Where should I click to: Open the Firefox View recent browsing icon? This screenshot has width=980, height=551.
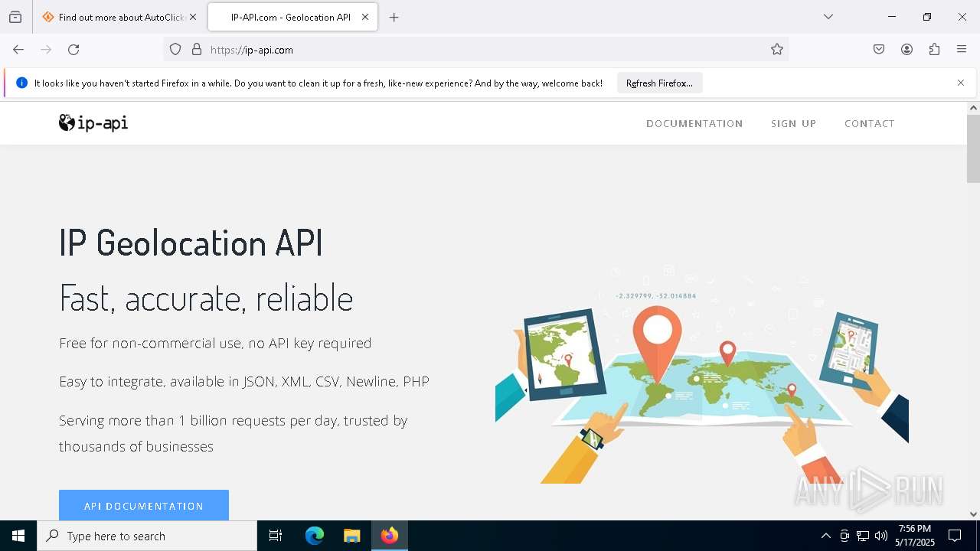pyautogui.click(x=15, y=17)
